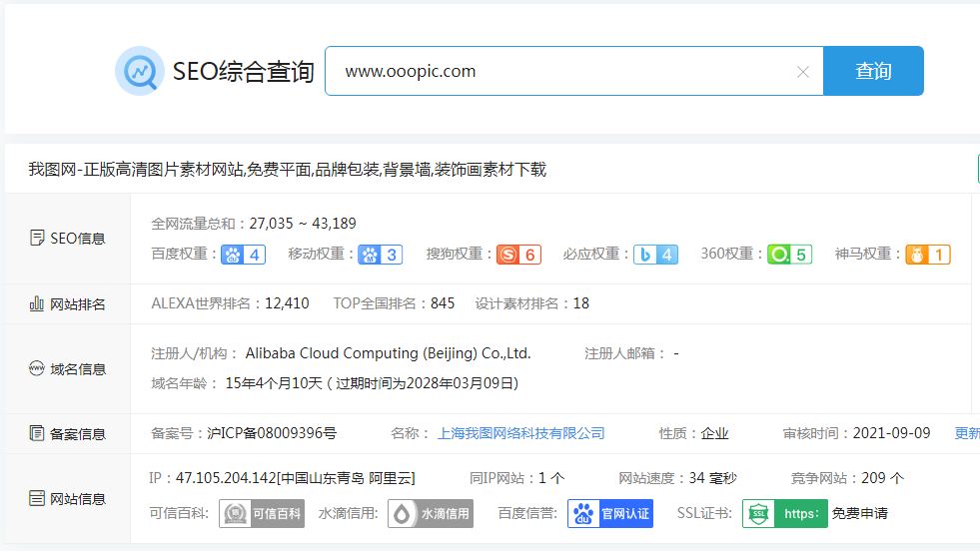This screenshot has width=980, height=551.
Task: Click 备案号 沪ICP备08009396号
Action: tap(272, 433)
